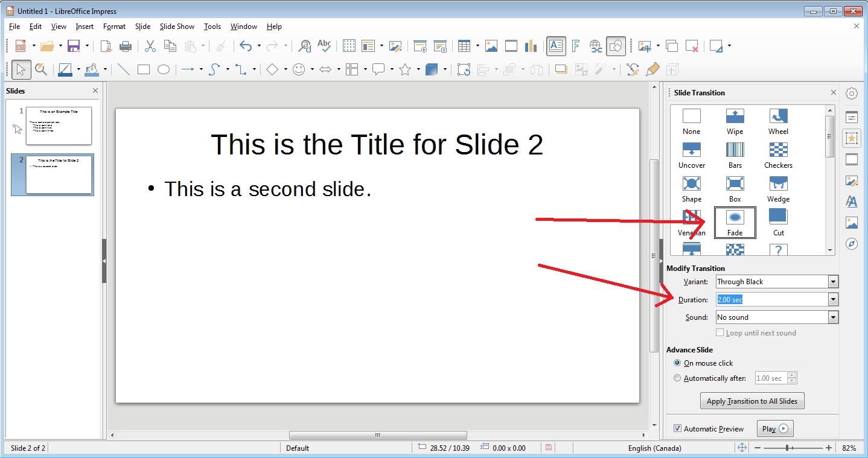Select the Insert Line tool

(x=124, y=69)
